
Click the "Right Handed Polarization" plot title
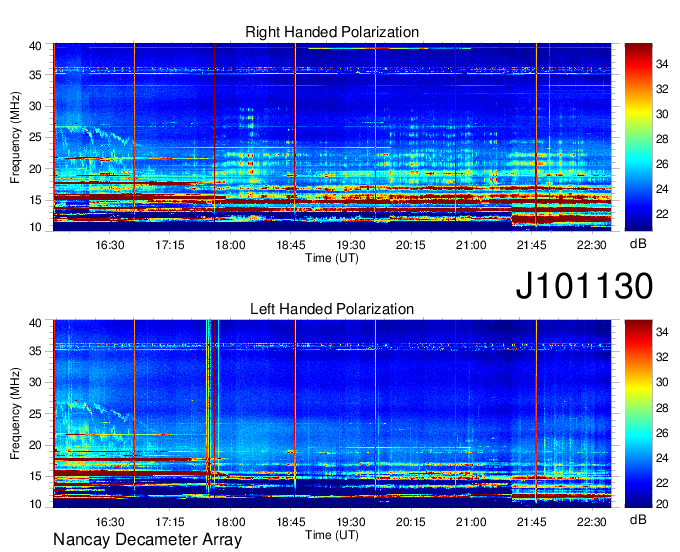(332, 32)
